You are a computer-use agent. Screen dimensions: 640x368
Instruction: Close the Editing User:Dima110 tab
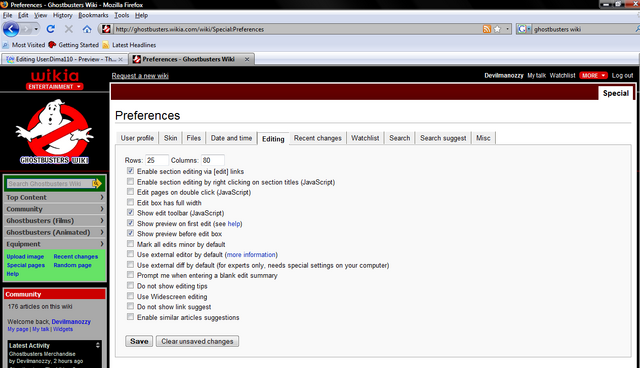[120, 59]
